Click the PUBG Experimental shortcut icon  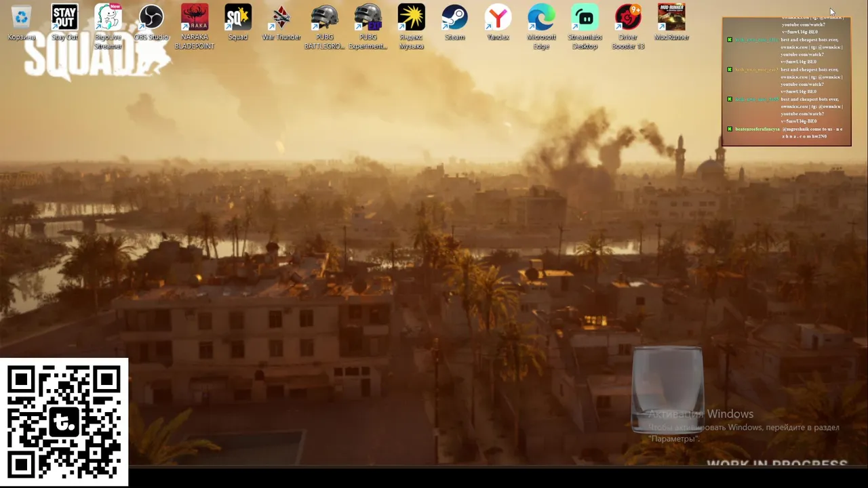click(x=368, y=26)
